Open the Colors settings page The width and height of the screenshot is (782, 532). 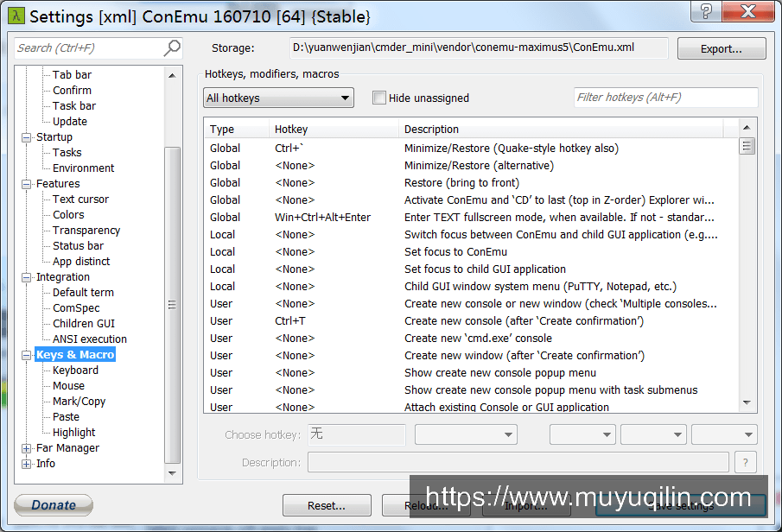click(x=68, y=214)
